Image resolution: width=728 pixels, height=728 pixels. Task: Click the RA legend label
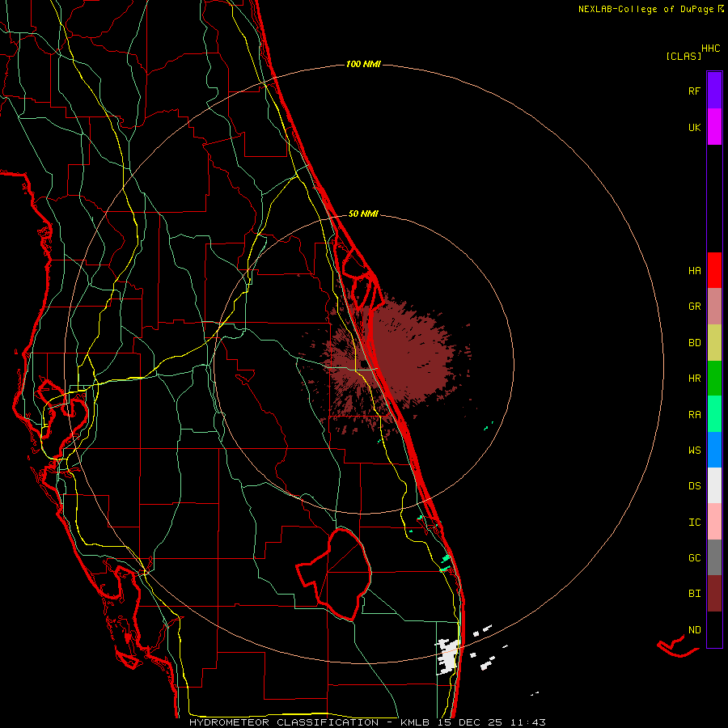pyautogui.click(x=694, y=415)
